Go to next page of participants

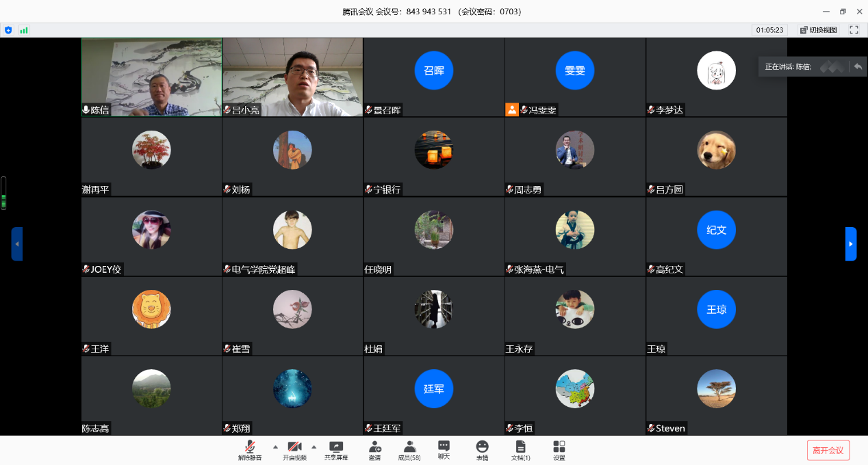click(x=851, y=244)
